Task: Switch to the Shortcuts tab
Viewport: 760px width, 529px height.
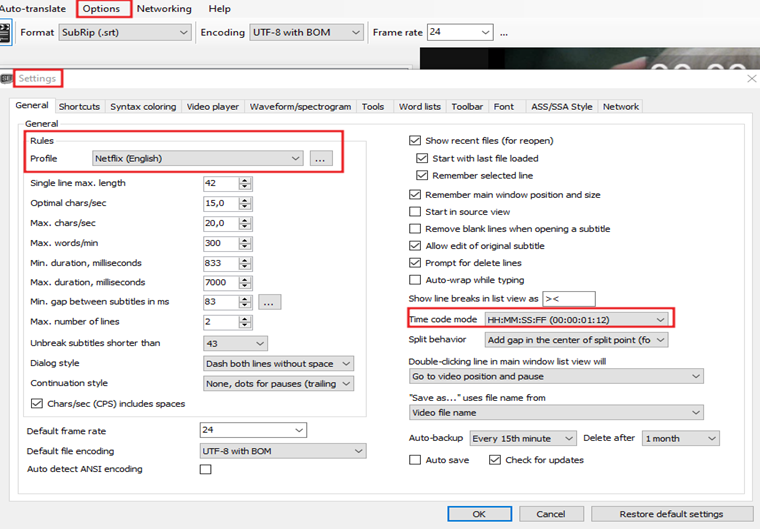Action: (79, 107)
